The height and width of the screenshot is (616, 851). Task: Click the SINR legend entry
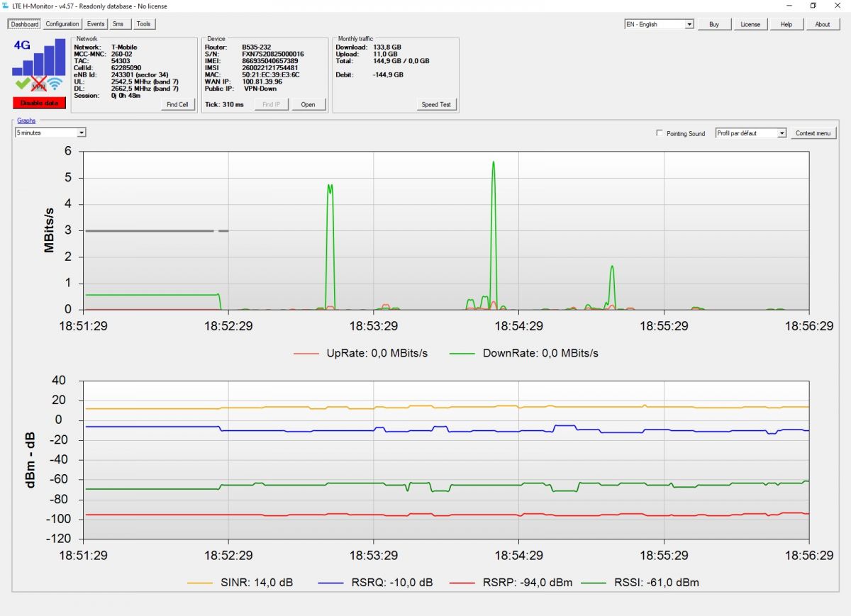coord(240,583)
